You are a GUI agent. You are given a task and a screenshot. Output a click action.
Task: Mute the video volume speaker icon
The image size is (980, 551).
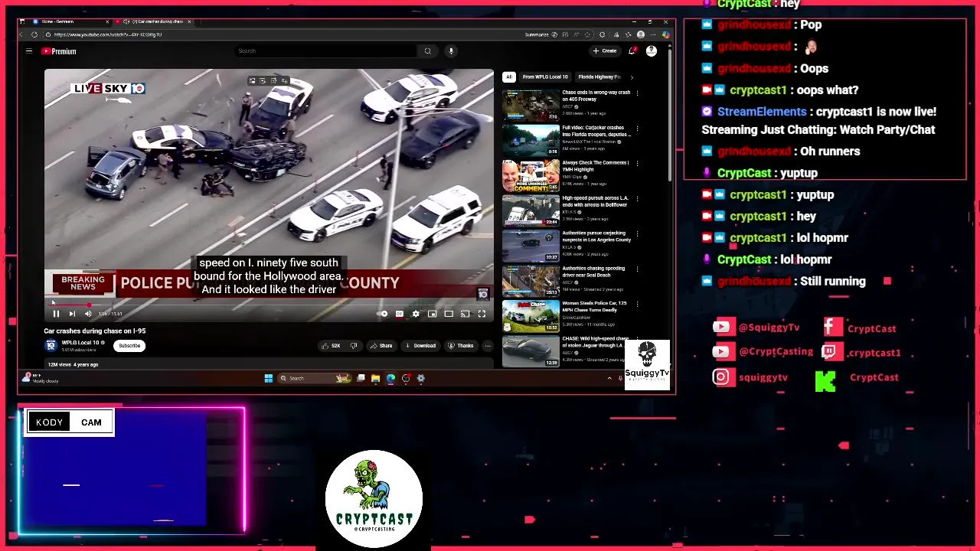point(88,314)
